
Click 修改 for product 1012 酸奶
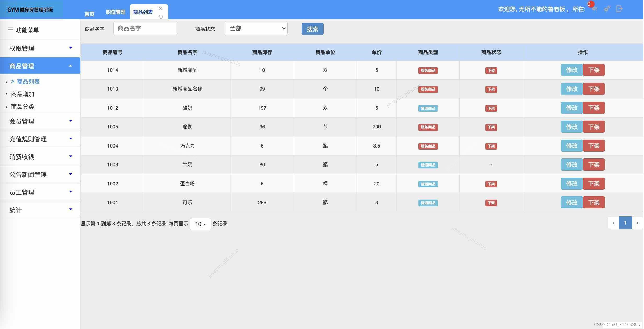point(572,108)
